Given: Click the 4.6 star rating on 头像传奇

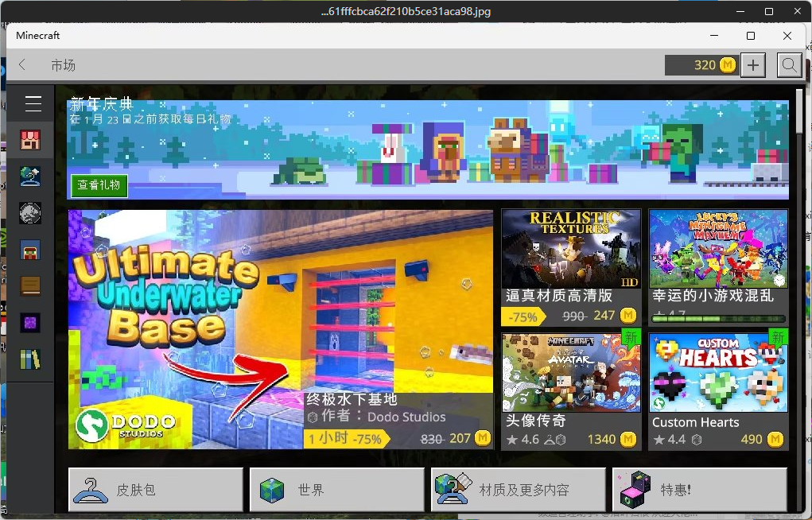Looking at the screenshot, I should pos(523,440).
